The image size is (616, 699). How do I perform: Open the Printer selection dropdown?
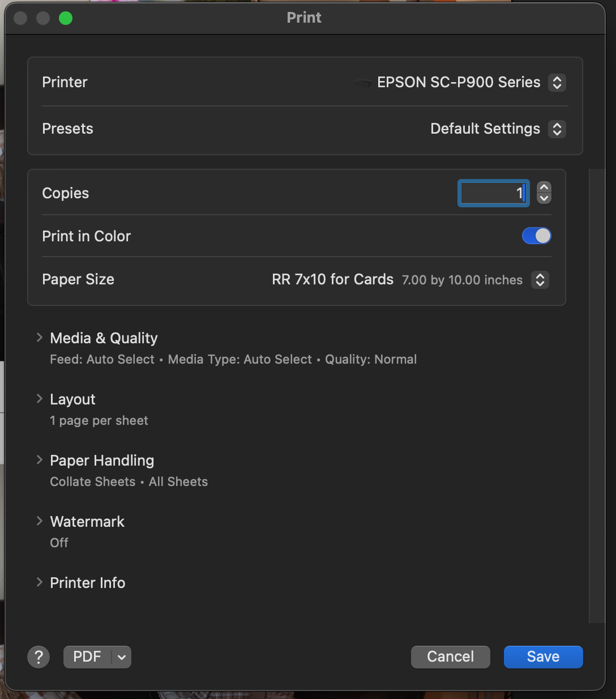pos(557,83)
